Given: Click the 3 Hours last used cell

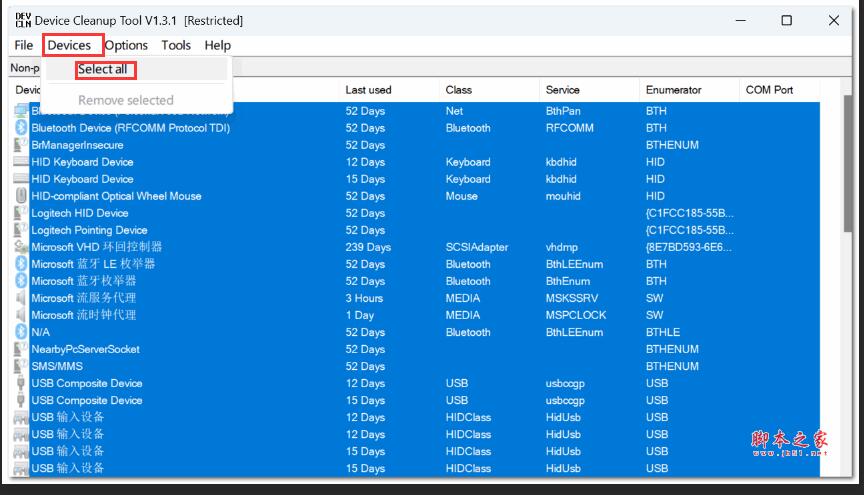Looking at the screenshot, I should click(x=364, y=298).
